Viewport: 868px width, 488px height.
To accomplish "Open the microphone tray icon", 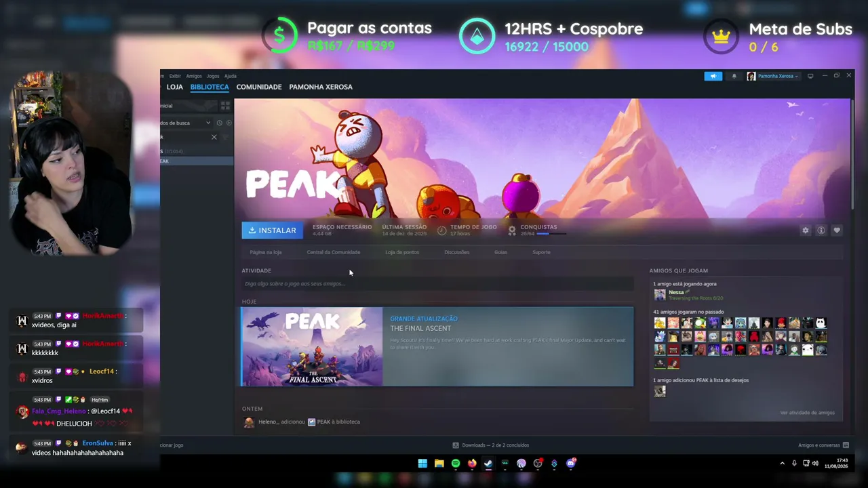I will pos(794,464).
